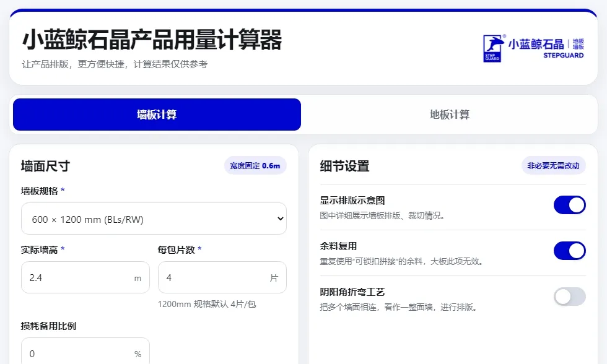
Task: Switch to the 地板计算 tab
Action: point(450,115)
